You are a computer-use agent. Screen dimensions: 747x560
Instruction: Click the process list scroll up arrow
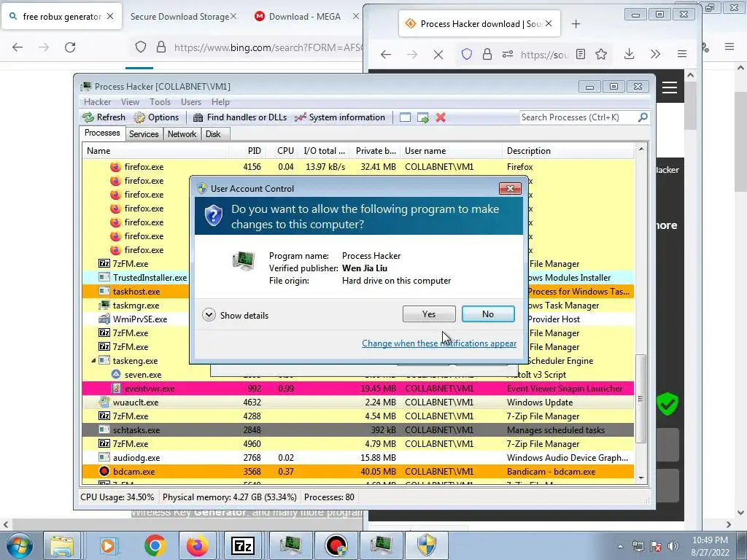tap(641, 149)
